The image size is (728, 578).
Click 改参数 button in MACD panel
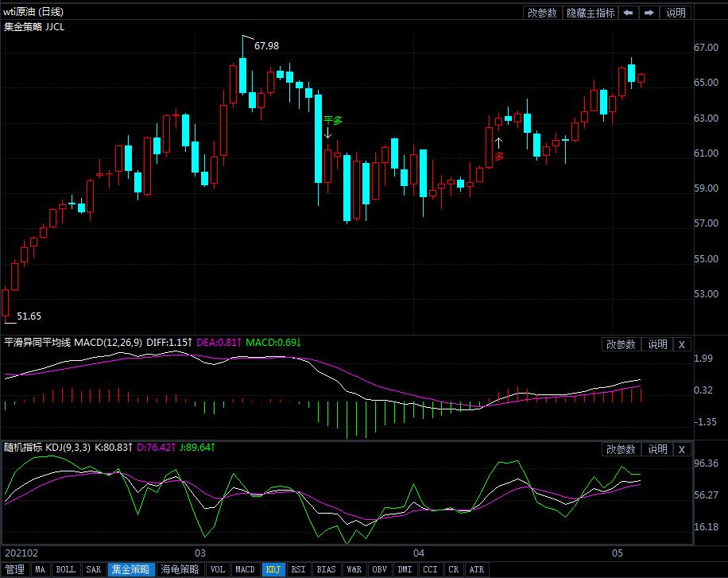click(621, 344)
